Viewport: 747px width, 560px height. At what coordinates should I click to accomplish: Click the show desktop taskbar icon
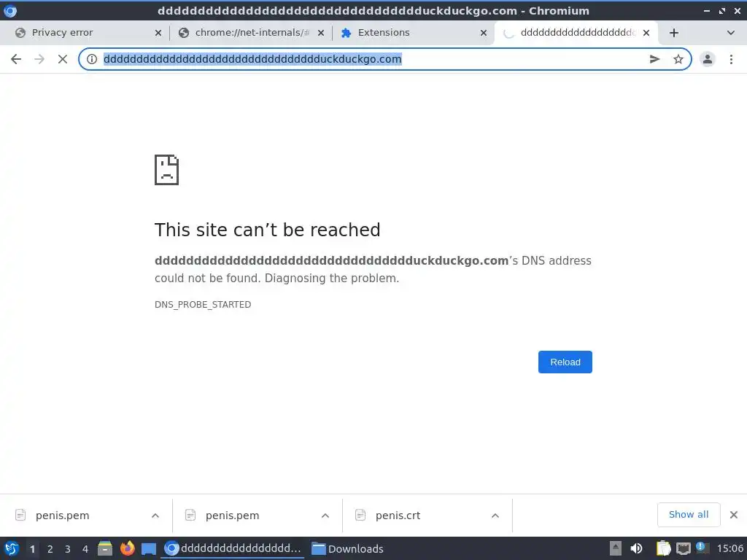point(149,549)
